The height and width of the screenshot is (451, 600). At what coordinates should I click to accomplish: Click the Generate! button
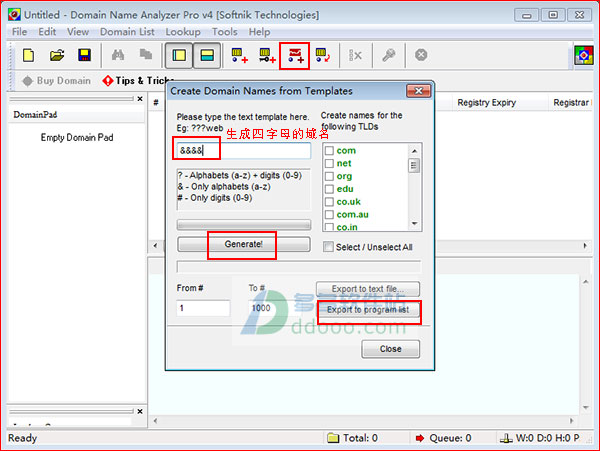tap(244, 244)
